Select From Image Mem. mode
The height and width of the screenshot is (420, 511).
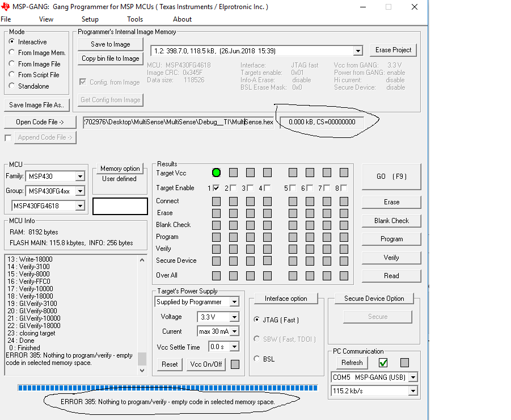click(12, 52)
